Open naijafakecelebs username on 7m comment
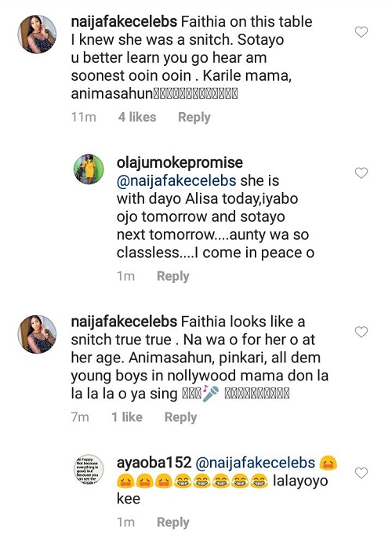 124,322
